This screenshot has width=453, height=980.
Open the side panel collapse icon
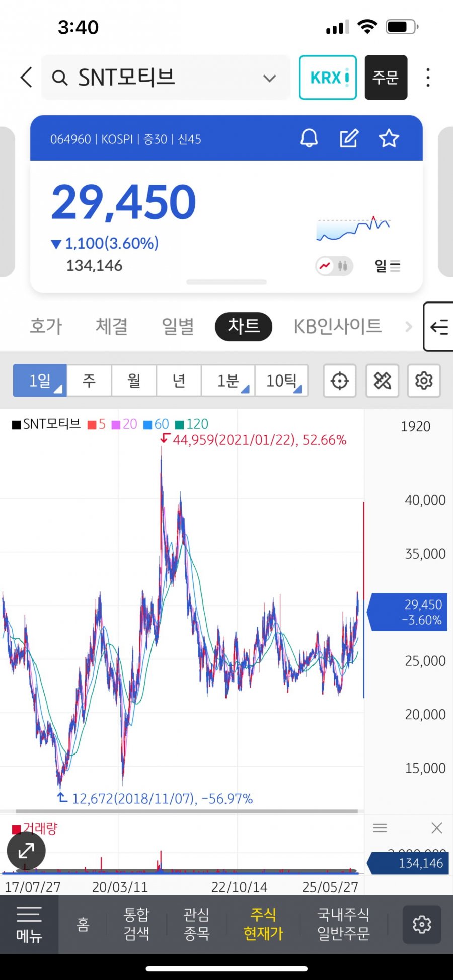tap(438, 327)
